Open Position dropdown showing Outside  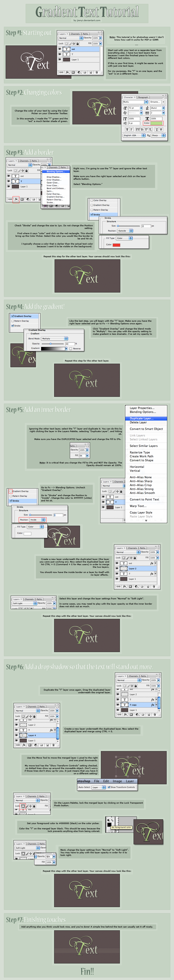tap(125, 231)
